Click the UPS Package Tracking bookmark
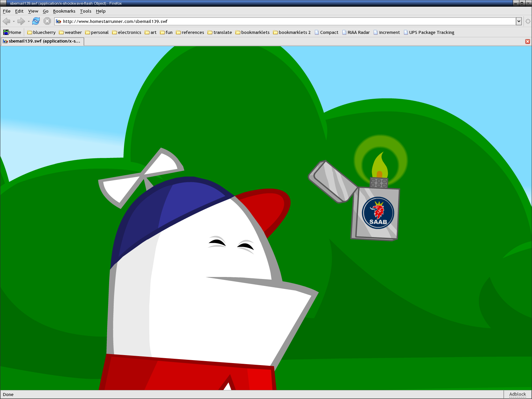The height and width of the screenshot is (399, 532). point(429,32)
